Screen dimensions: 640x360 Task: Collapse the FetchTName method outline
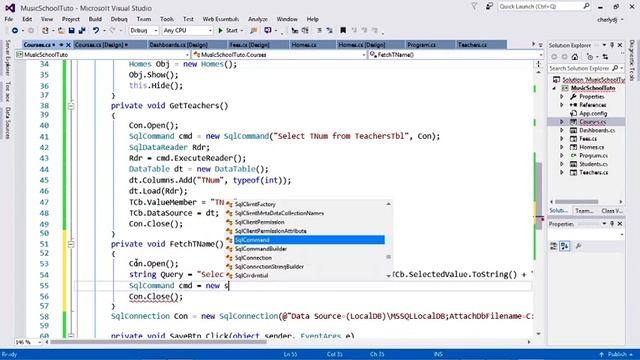tap(71, 244)
